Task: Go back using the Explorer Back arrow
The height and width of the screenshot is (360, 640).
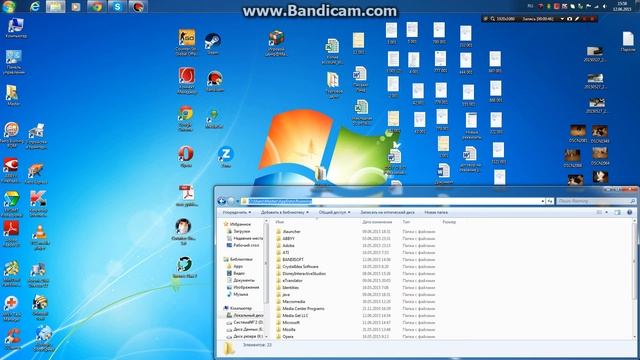Action: point(222,201)
